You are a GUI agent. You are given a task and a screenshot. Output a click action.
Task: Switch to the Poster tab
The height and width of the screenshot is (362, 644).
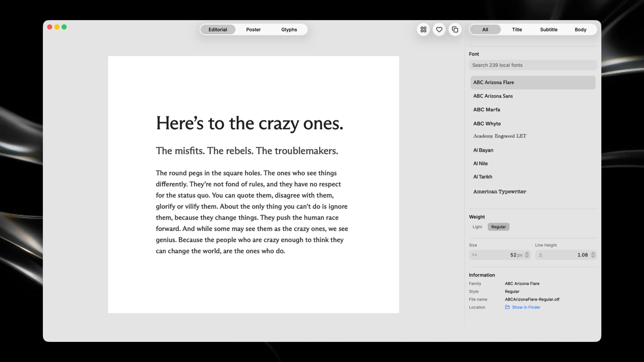click(253, 30)
